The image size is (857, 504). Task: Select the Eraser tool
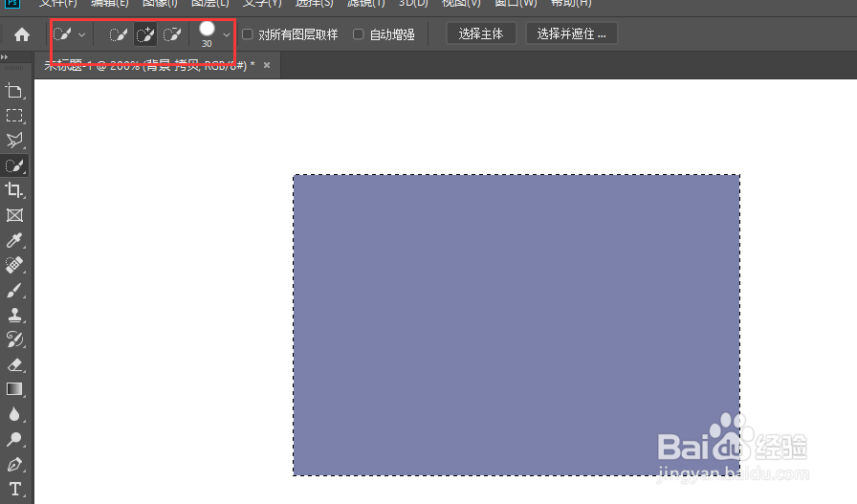14,364
